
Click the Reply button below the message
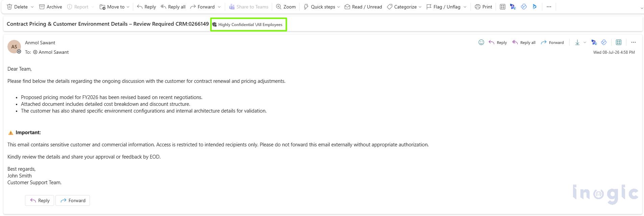40,200
